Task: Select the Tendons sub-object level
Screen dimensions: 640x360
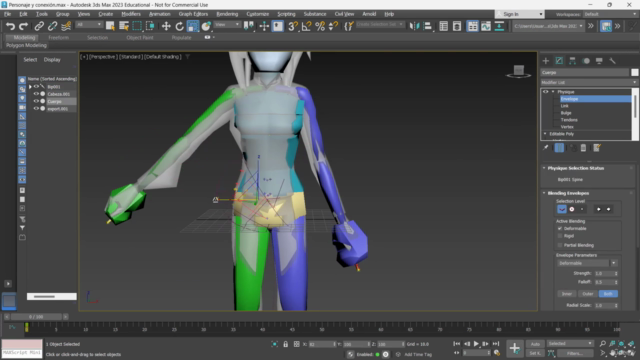Action: 569,120
